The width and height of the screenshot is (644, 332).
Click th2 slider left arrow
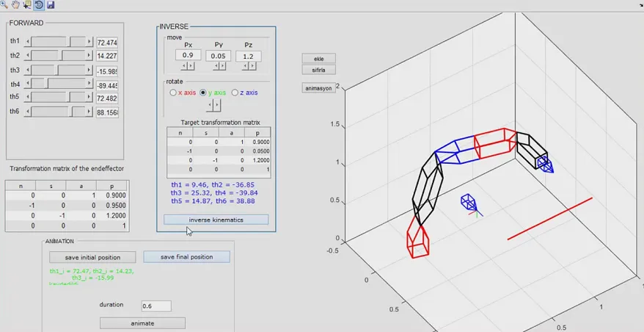28,55
